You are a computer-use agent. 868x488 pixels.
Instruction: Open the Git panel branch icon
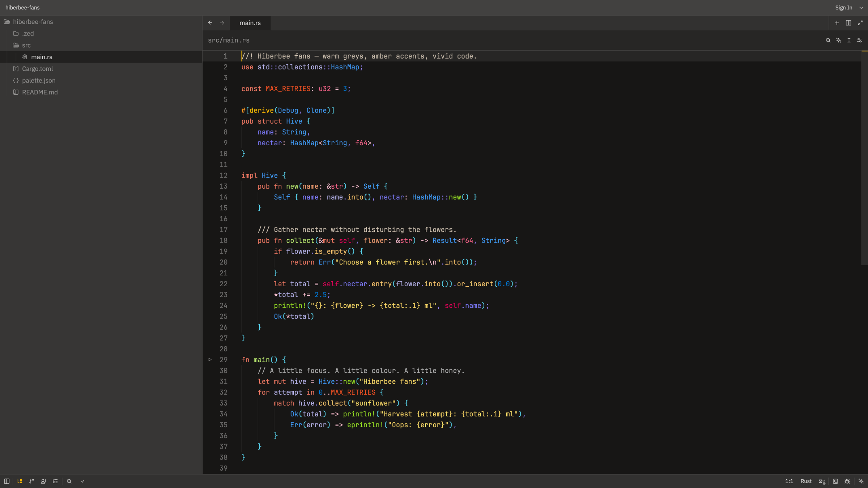point(32,481)
